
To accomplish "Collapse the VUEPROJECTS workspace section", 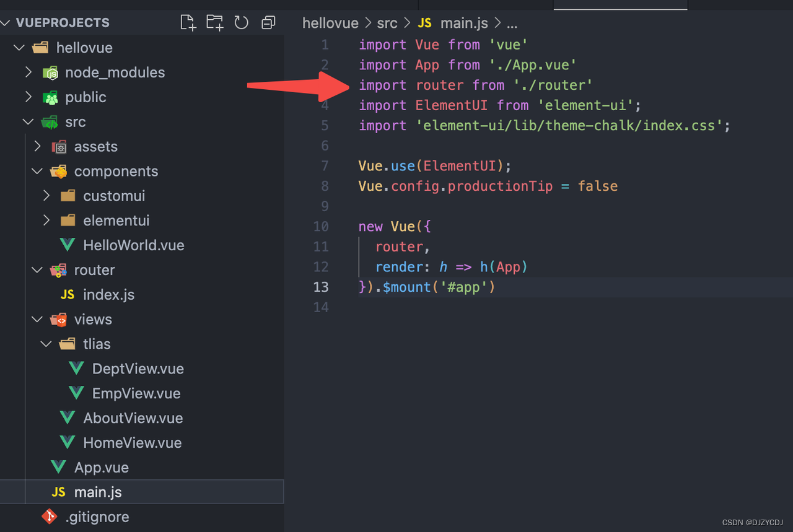I will point(6,22).
